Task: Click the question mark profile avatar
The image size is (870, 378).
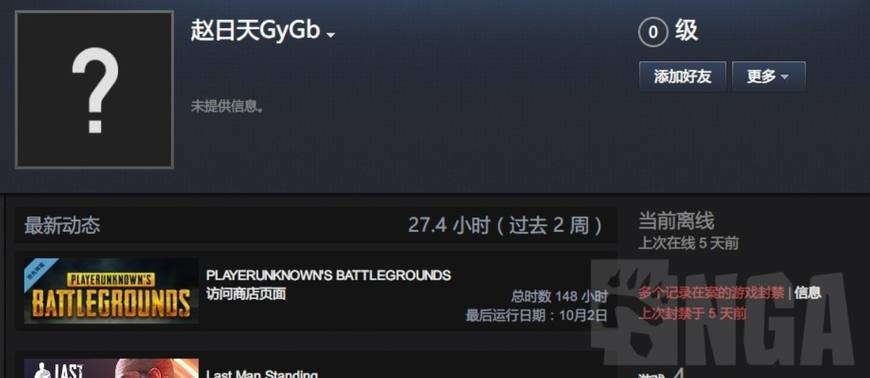Action: pos(94,89)
